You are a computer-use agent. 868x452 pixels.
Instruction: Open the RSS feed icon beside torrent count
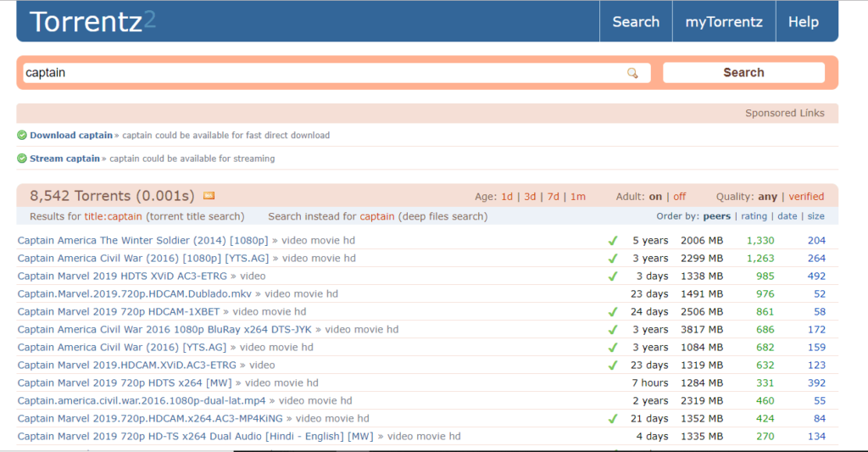click(x=209, y=196)
